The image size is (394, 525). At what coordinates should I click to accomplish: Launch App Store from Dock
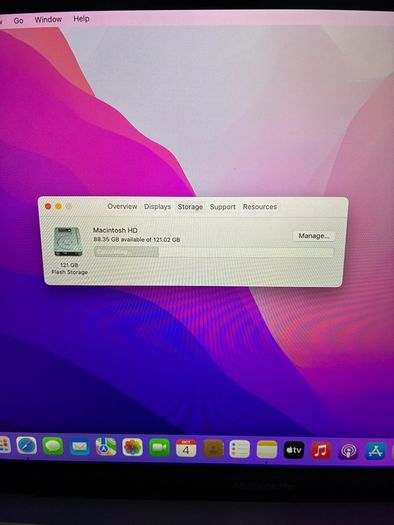coord(376,451)
